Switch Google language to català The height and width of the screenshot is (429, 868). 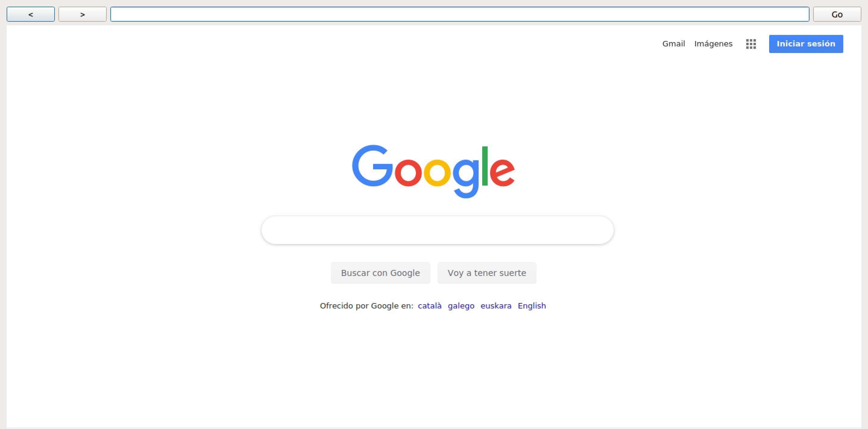429,305
